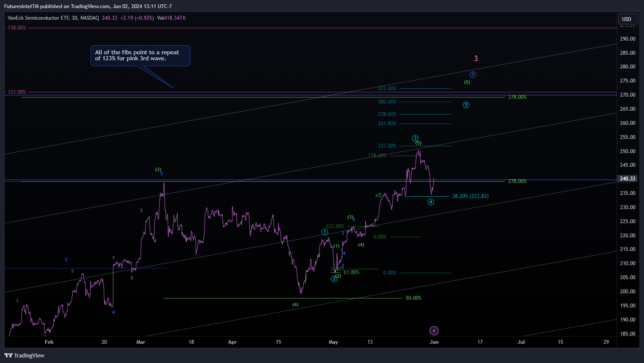Viewport: 644px width, 363px height.
Task: Click the +2.19 (+0.92%) change value
Action: tap(137, 18)
